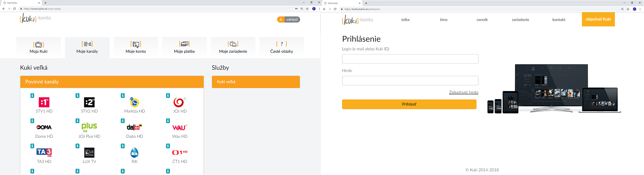This screenshot has width=644, height=175.
Task: Click the Prihlásiť login button
Action: 409,104
